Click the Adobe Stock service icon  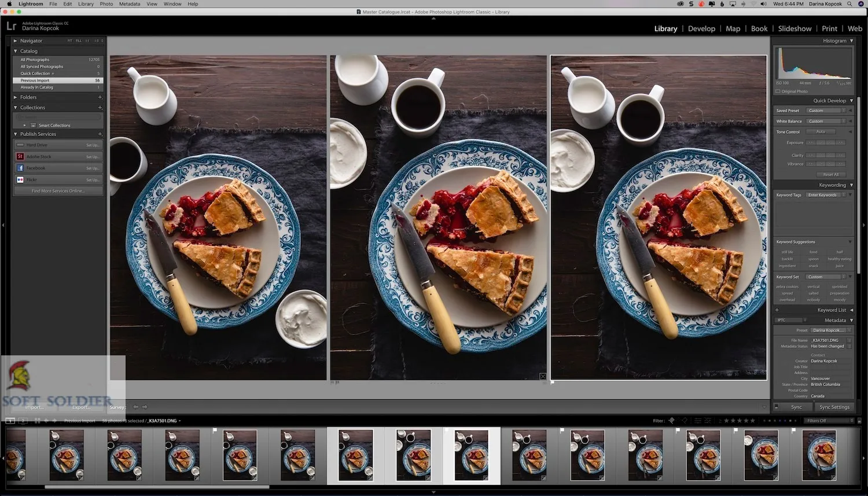(x=20, y=157)
